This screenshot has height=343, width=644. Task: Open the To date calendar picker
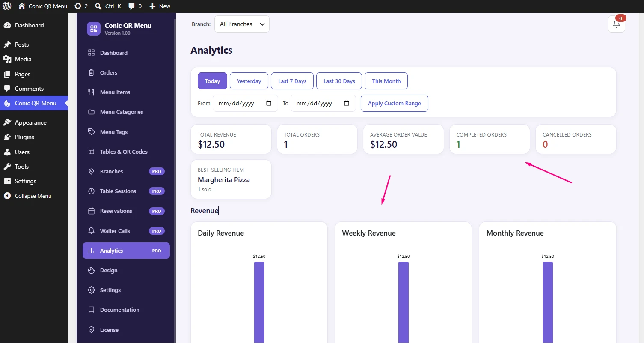347,103
